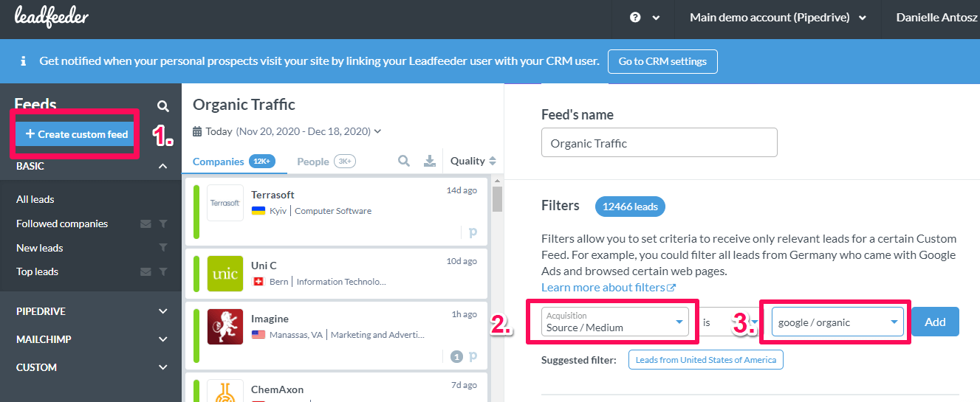Search companies using the magnifier icon
The height and width of the screenshot is (402, 980).
pos(404,161)
